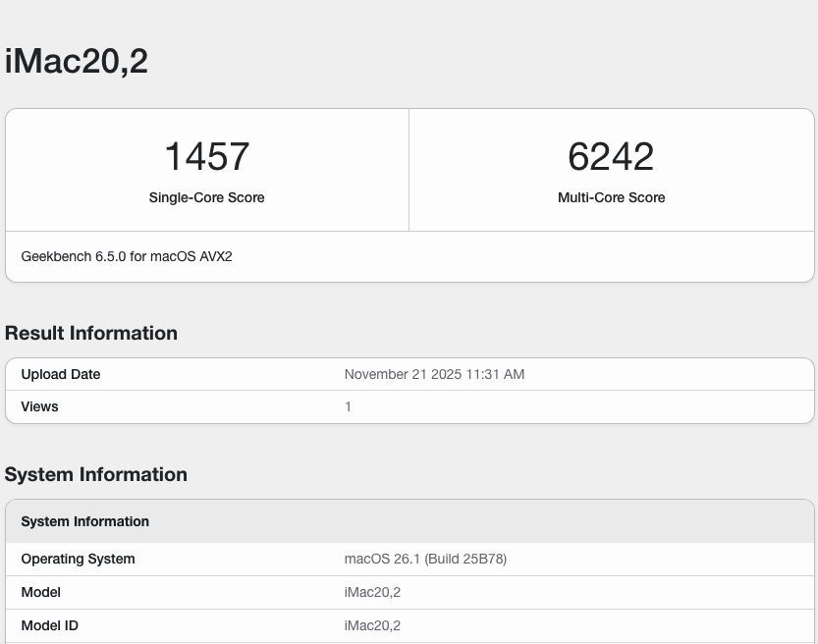Click the iMac20,2 Model value

(x=372, y=592)
